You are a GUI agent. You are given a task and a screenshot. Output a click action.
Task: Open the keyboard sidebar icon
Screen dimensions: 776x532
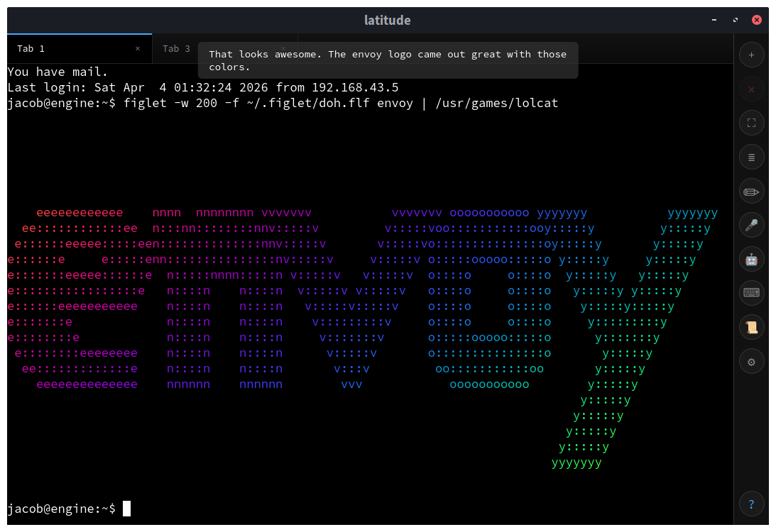750,293
